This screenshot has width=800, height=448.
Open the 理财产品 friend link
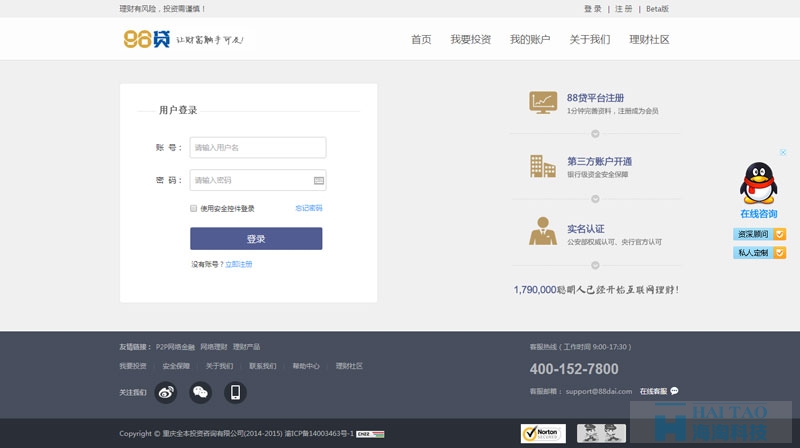click(246, 347)
